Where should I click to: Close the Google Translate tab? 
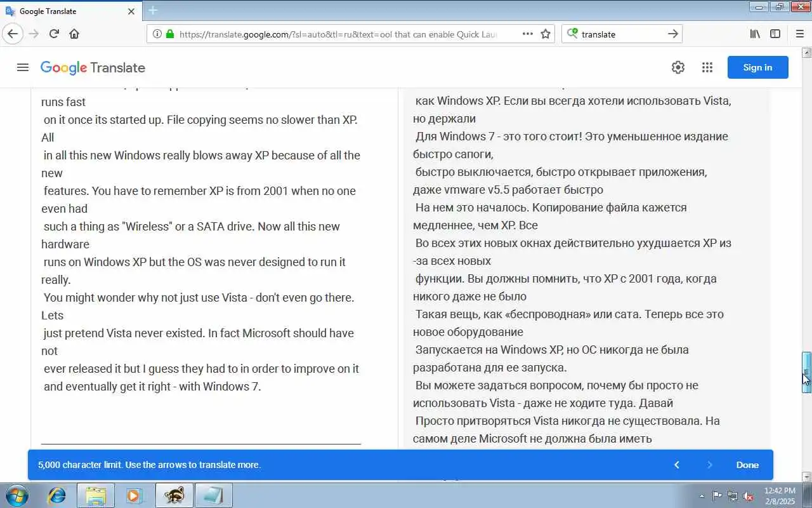coord(131,11)
